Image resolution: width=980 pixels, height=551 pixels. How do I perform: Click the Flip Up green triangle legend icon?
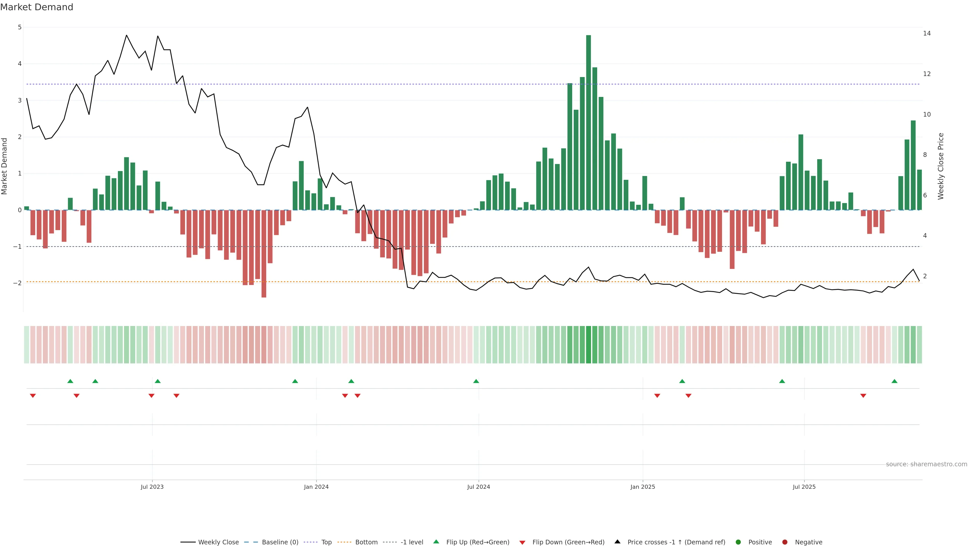tap(436, 542)
